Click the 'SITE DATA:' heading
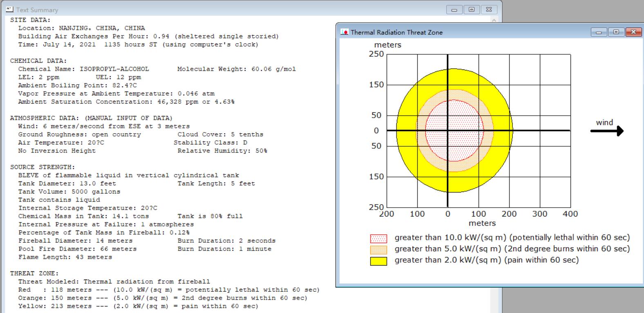 point(30,20)
